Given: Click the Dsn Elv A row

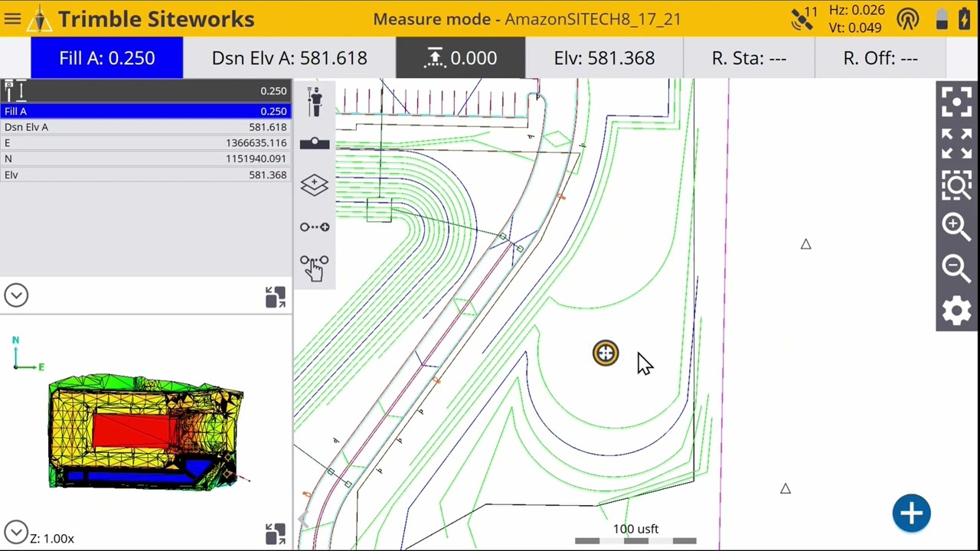Looking at the screenshot, I should coord(145,127).
